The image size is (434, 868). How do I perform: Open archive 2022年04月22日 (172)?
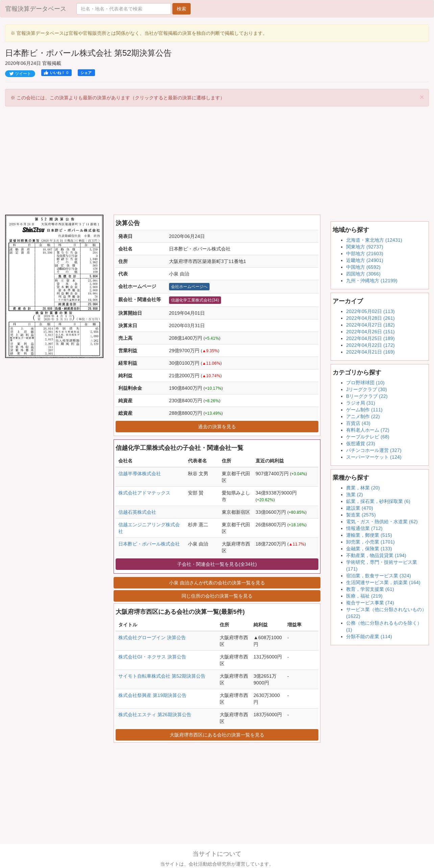click(x=370, y=345)
